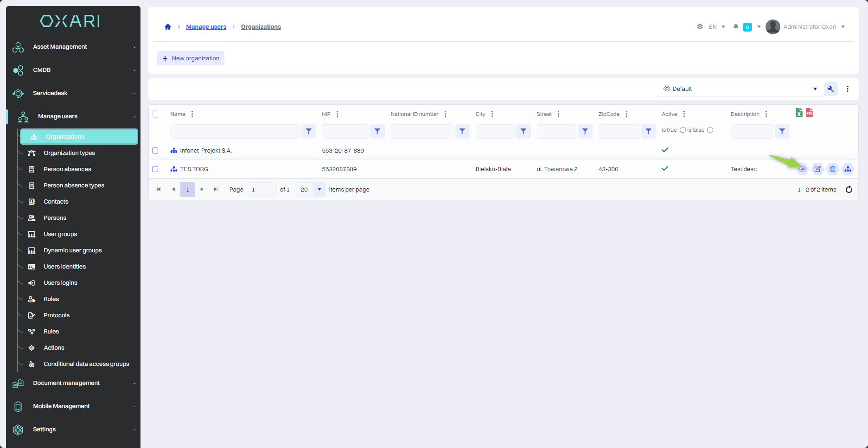Select the TES TORG row checkbox
The height and width of the screenshot is (448, 868).
point(155,169)
